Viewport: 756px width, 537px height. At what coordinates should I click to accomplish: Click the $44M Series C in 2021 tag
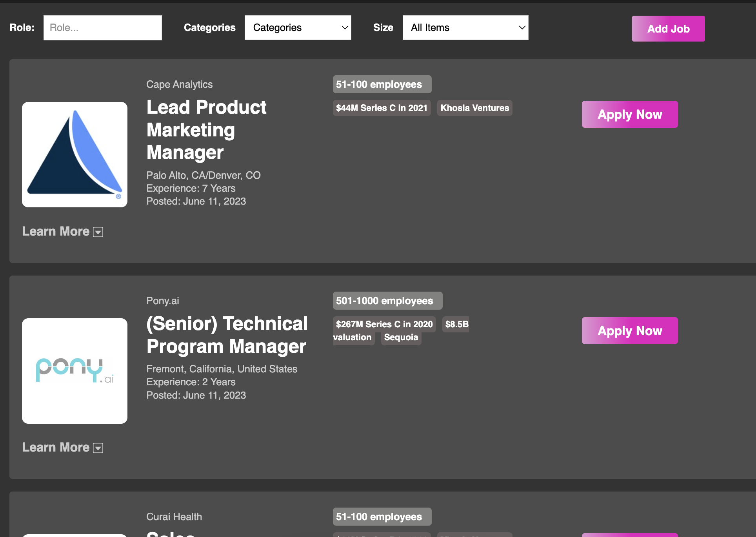(382, 108)
